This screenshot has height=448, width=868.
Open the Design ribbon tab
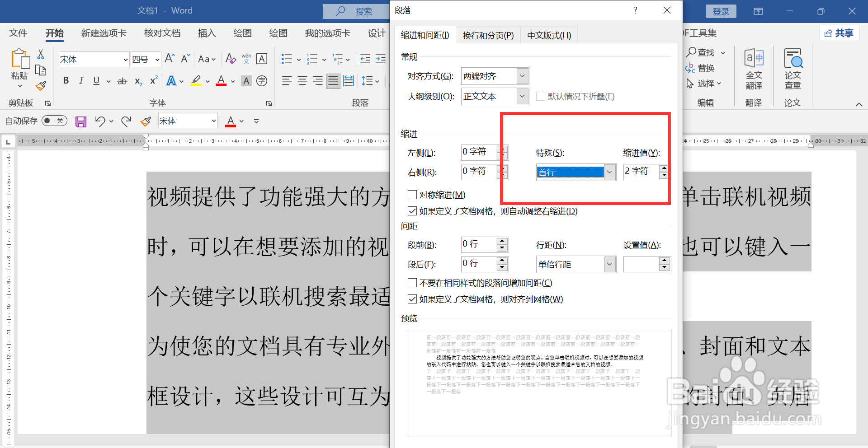[377, 33]
